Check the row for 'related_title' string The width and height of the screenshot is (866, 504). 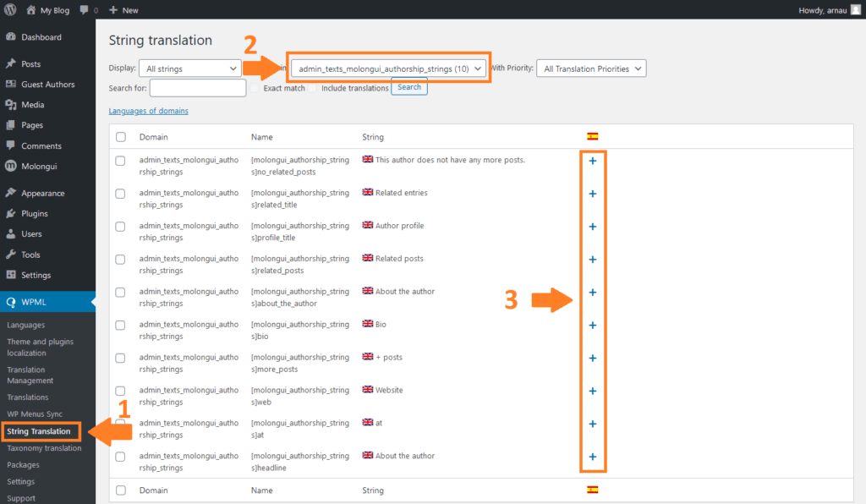120,194
